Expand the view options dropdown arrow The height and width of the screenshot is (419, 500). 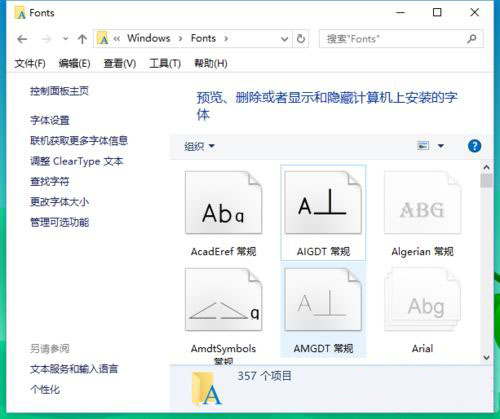coord(441,146)
